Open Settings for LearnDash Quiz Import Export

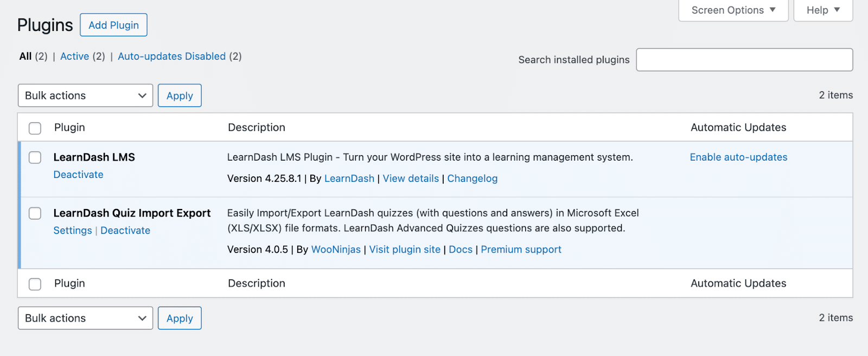click(x=73, y=231)
